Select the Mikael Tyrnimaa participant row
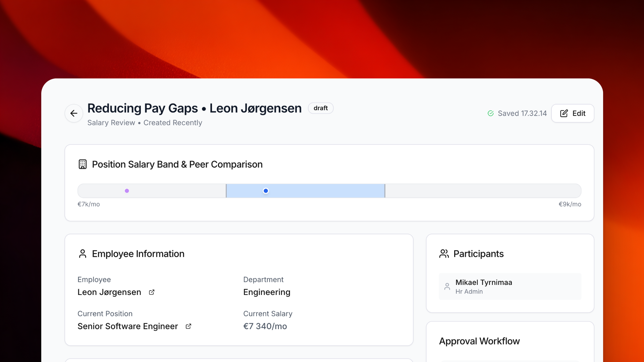The height and width of the screenshot is (362, 644). point(510,287)
